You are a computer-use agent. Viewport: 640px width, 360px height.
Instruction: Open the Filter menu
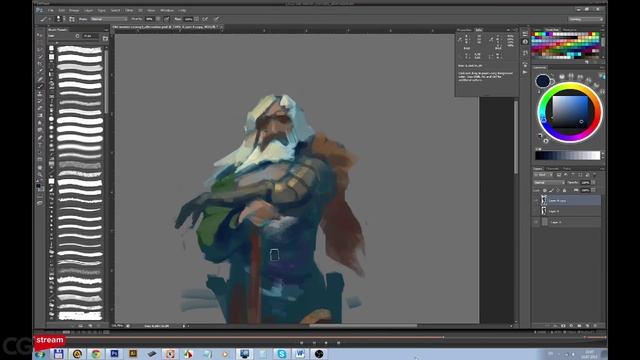click(x=129, y=10)
